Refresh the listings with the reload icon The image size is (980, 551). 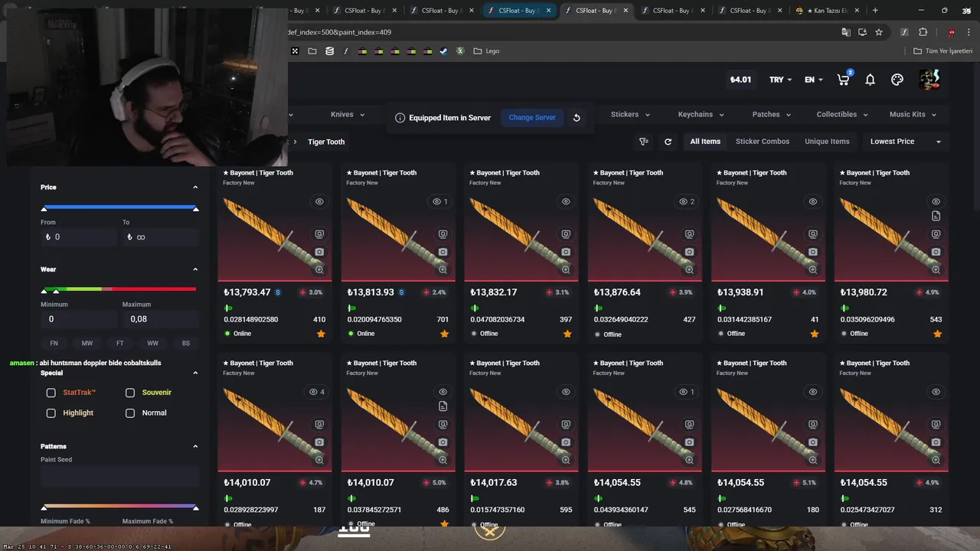point(668,142)
